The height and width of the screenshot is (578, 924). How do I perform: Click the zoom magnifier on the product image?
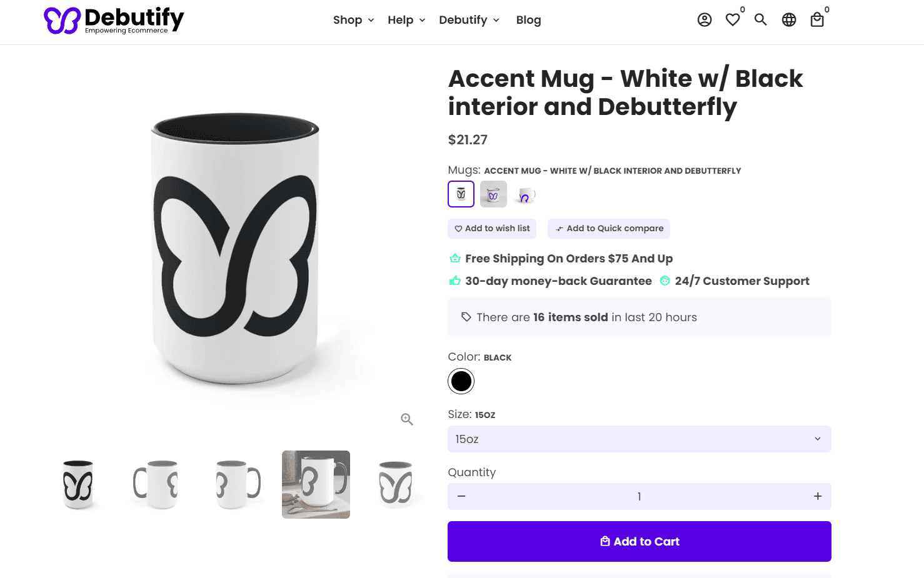click(406, 419)
